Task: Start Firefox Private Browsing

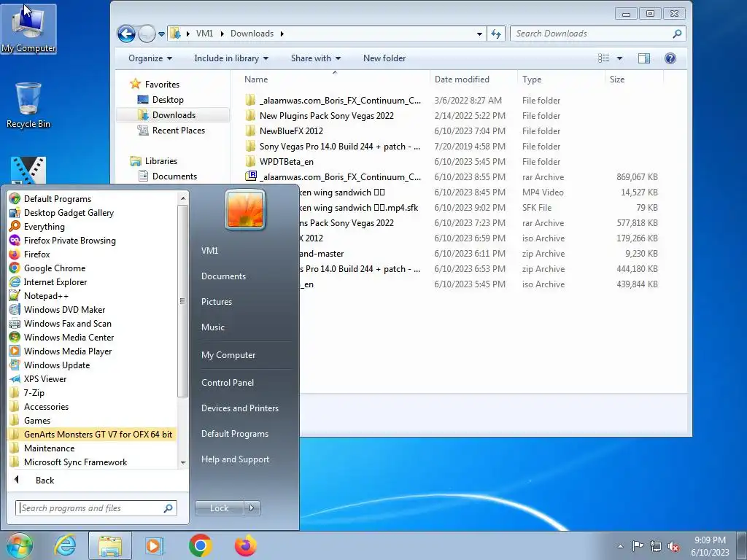Action: (x=69, y=240)
